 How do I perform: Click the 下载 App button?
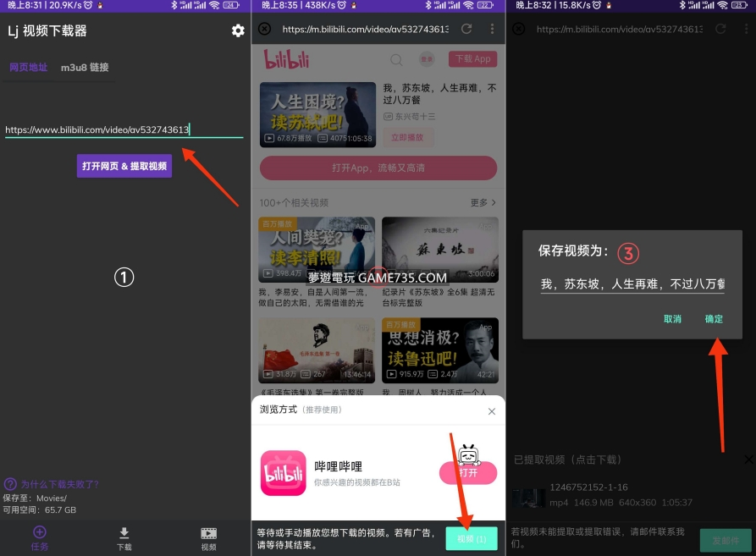[472, 59]
